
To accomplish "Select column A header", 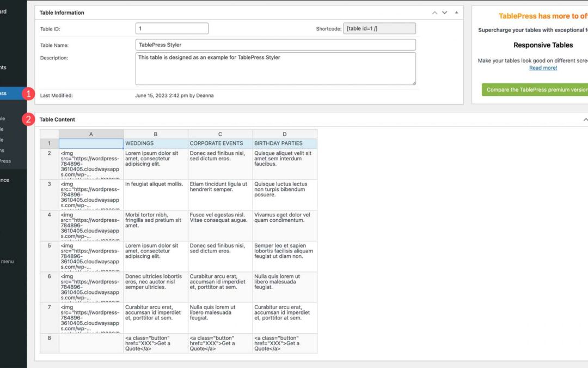I will pyautogui.click(x=91, y=134).
